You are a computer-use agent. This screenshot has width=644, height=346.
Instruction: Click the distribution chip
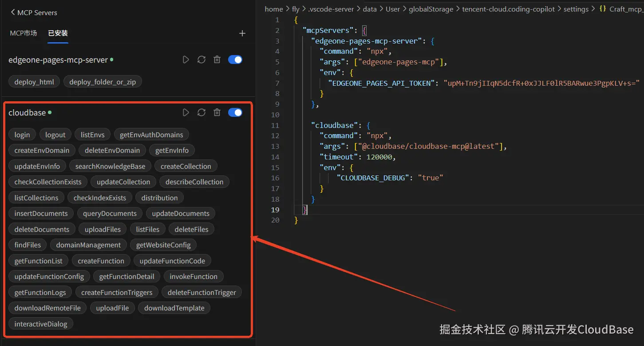159,198
